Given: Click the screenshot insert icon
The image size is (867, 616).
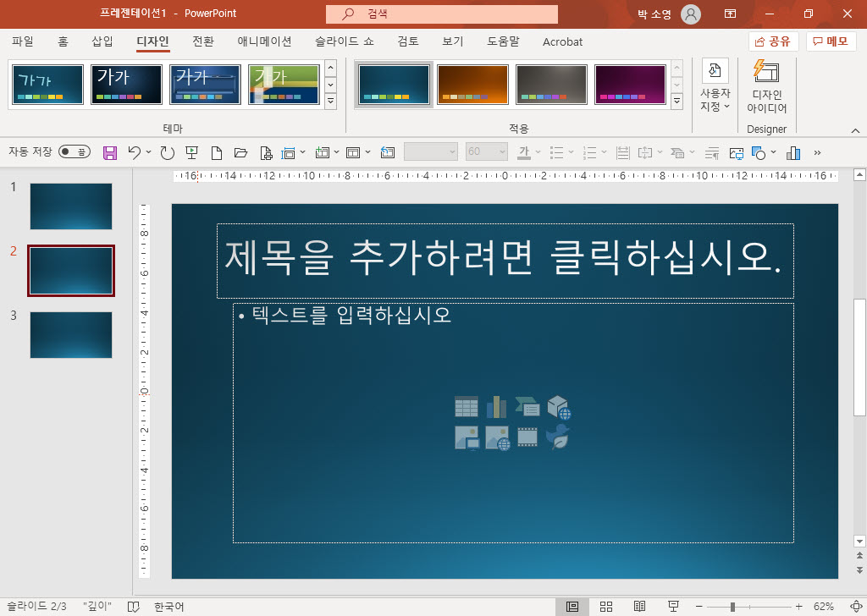Looking at the screenshot, I should (x=736, y=152).
